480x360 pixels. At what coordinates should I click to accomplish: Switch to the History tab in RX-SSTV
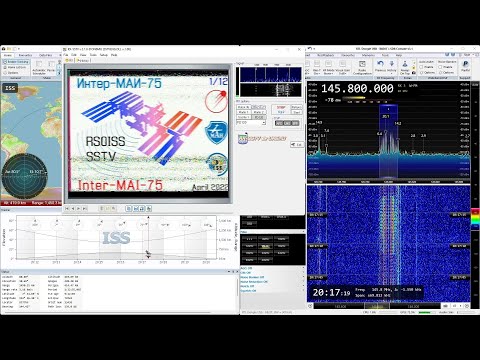[83, 60]
